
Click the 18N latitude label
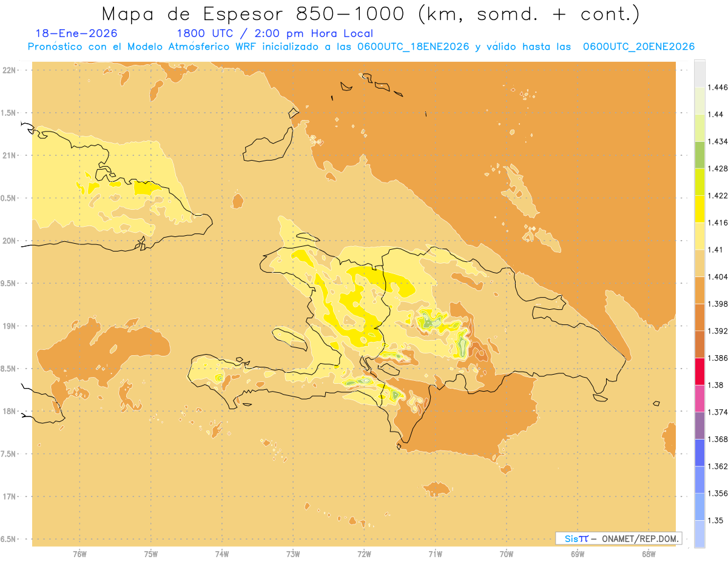tap(10, 411)
